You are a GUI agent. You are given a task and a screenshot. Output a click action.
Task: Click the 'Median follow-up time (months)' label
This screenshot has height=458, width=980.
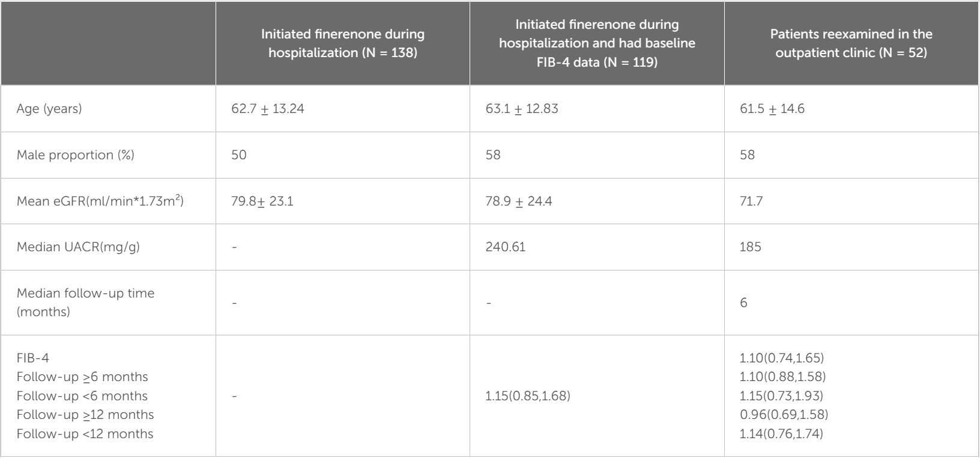coord(85,302)
